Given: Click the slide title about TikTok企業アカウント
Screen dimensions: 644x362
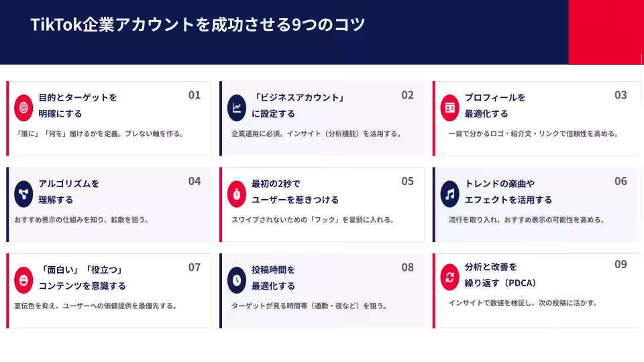Looking at the screenshot, I should [x=198, y=25].
